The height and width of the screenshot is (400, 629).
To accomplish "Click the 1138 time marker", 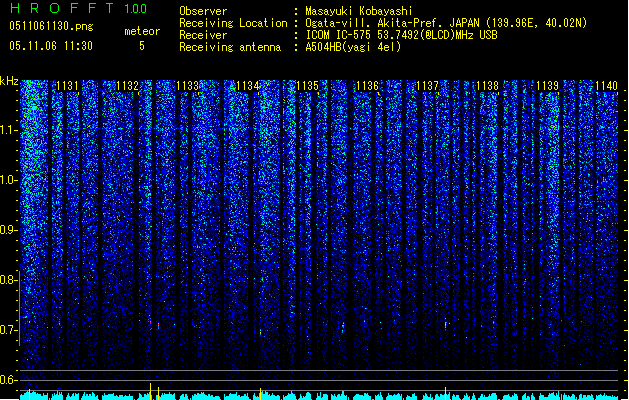I will [x=487, y=85].
